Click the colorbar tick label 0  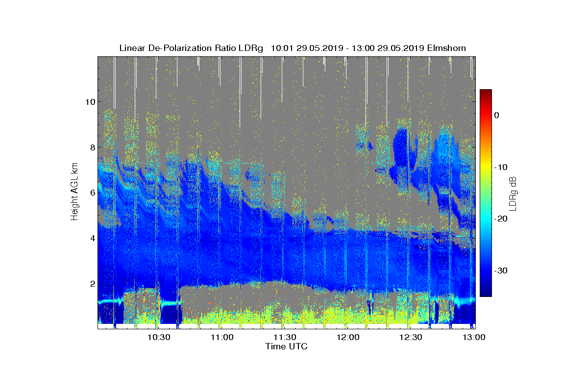click(496, 115)
